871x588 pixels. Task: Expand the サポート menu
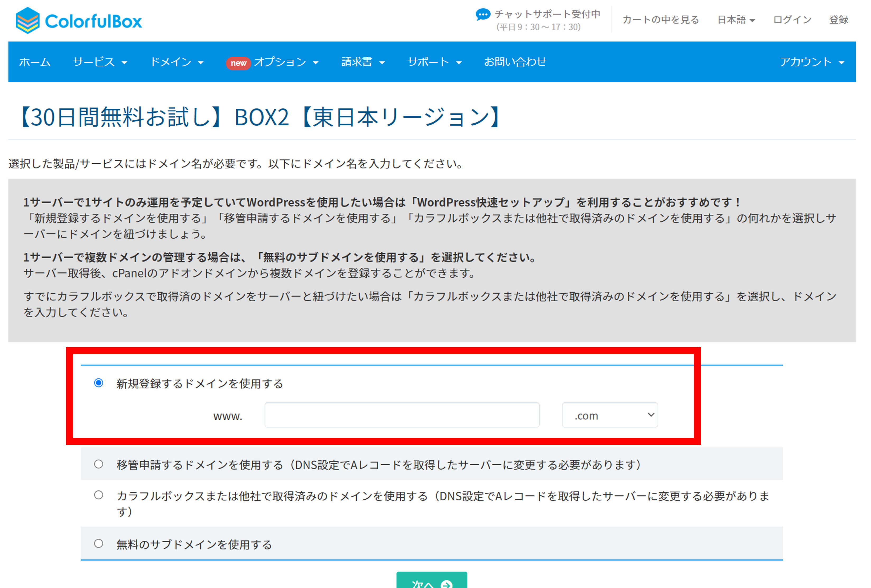(x=434, y=62)
